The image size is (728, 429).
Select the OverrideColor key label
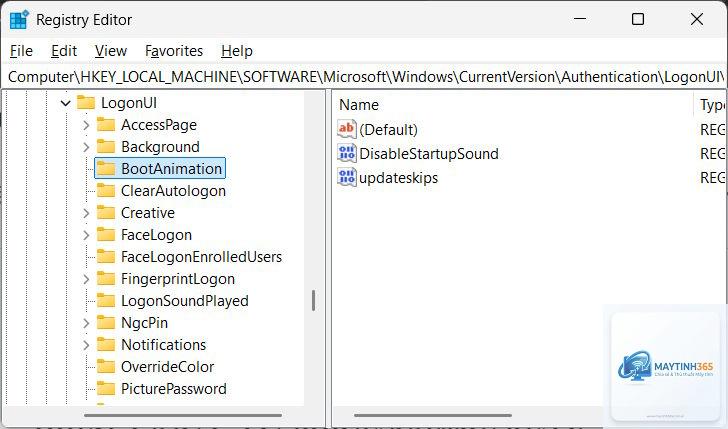coord(167,366)
